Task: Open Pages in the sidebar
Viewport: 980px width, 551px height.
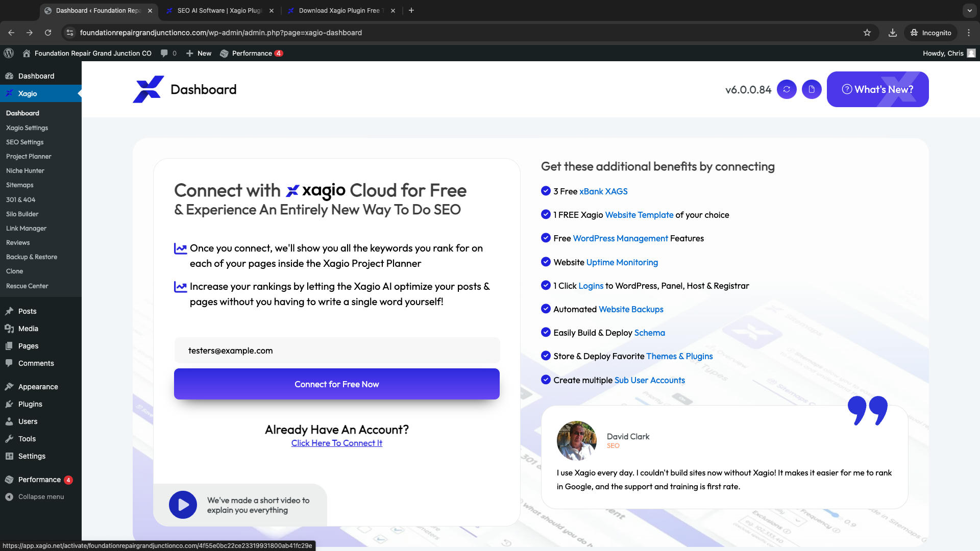Action: tap(41, 346)
